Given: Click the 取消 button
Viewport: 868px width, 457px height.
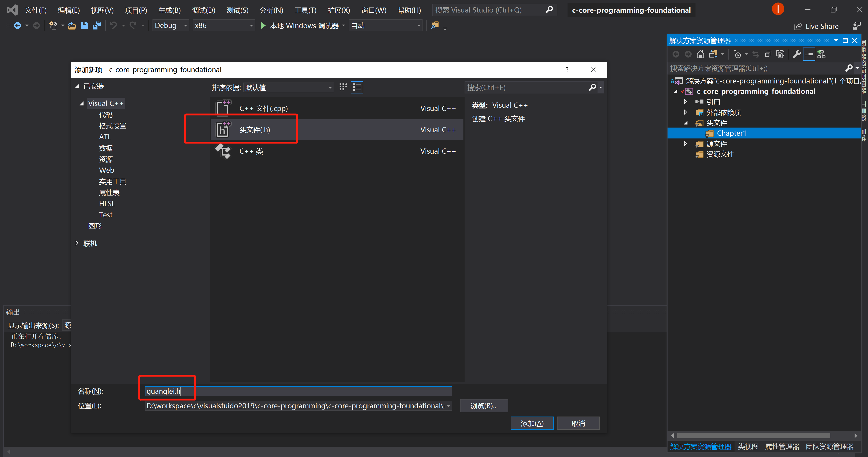Looking at the screenshot, I should [x=578, y=423].
